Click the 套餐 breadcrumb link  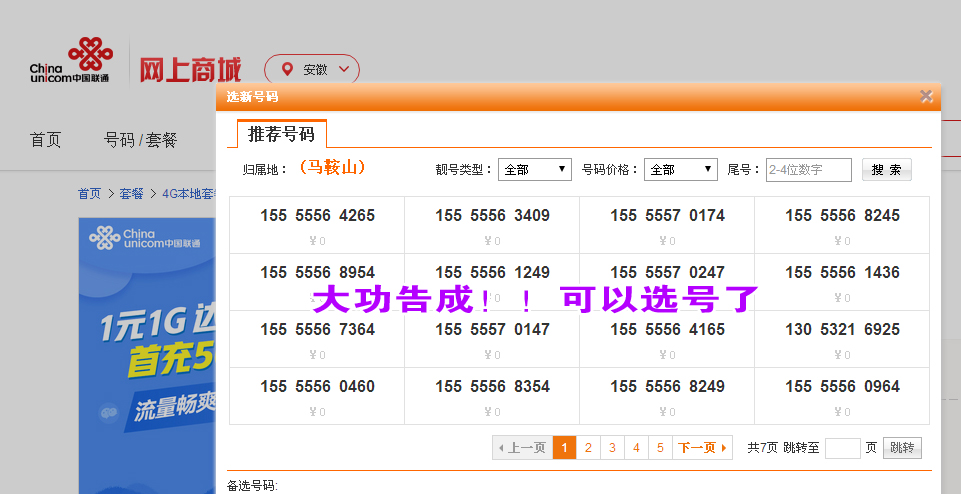tap(131, 194)
